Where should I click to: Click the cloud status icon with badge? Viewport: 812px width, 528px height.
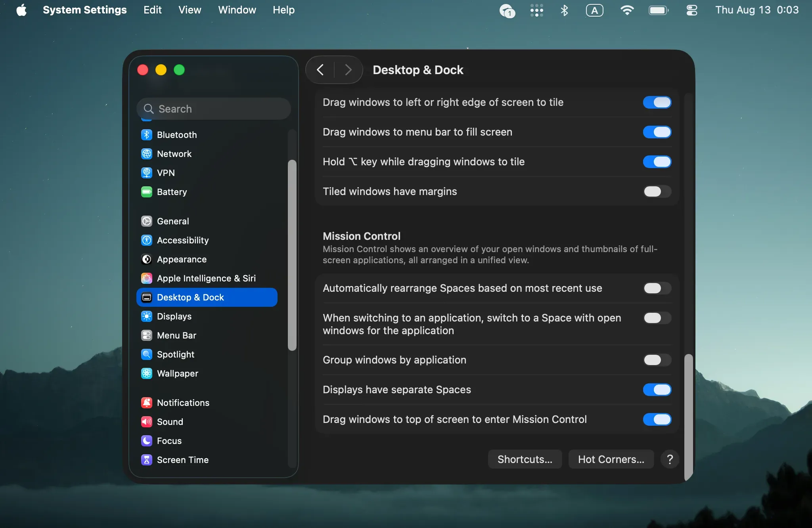click(x=507, y=11)
